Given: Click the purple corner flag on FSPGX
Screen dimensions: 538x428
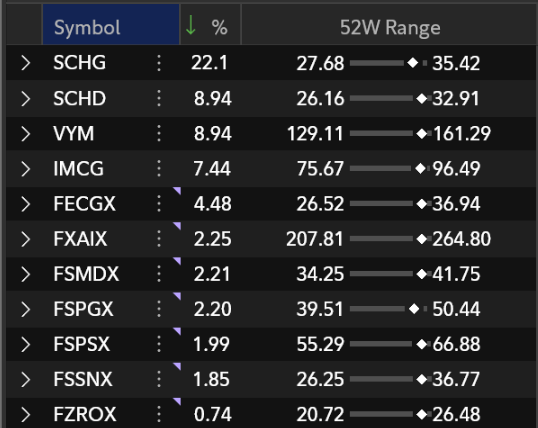Looking at the screenshot, I should (178, 296).
